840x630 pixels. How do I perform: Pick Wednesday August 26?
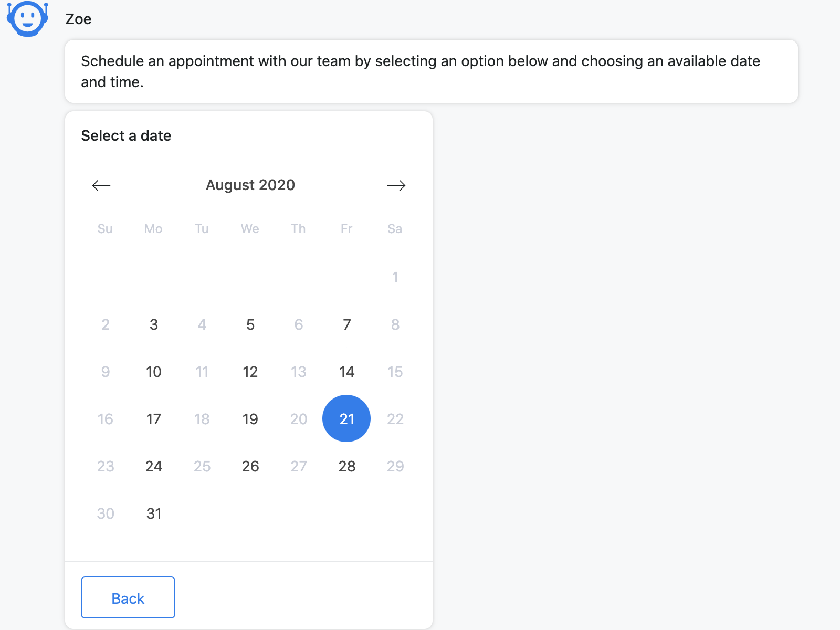coord(250,466)
